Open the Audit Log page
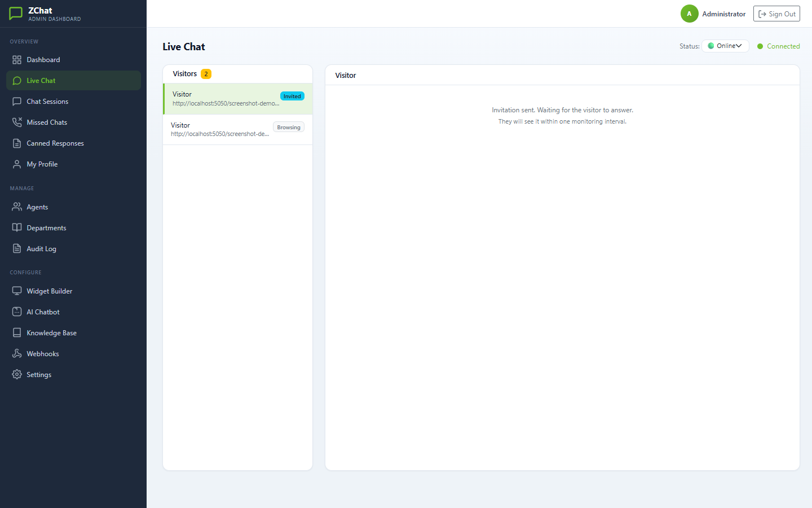The width and height of the screenshot is (812, 508). [x=73, y=249]
